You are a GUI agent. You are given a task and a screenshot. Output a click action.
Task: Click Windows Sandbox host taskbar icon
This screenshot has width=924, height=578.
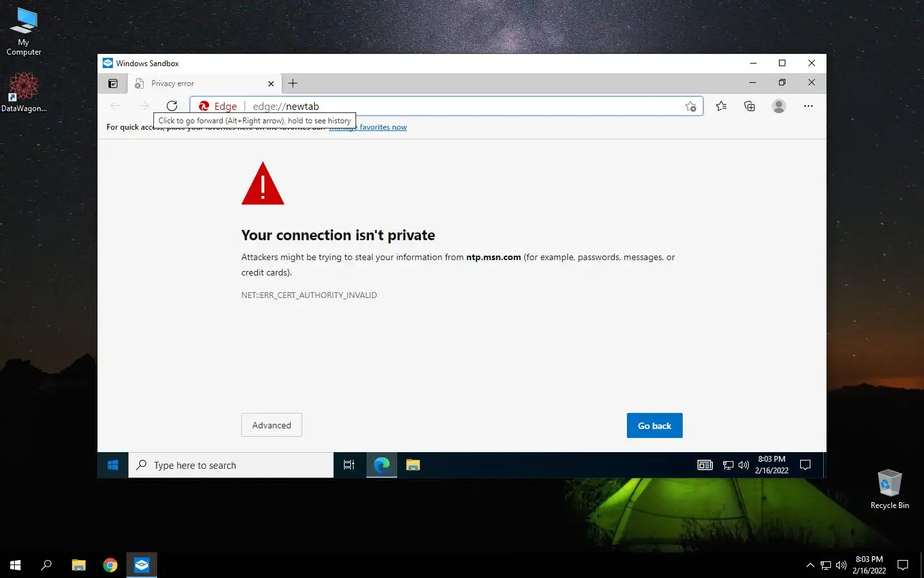click(x=142, y=565)
